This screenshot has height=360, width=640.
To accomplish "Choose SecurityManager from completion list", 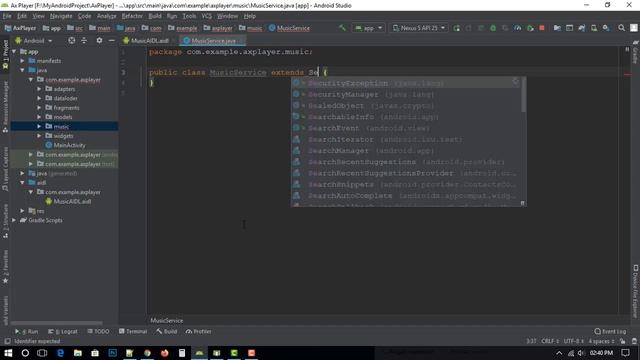I will [406, 95].
